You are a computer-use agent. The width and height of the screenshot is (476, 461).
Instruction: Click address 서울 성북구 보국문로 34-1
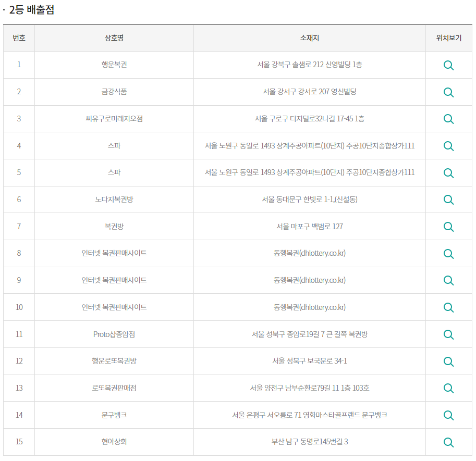click(310, 361)
